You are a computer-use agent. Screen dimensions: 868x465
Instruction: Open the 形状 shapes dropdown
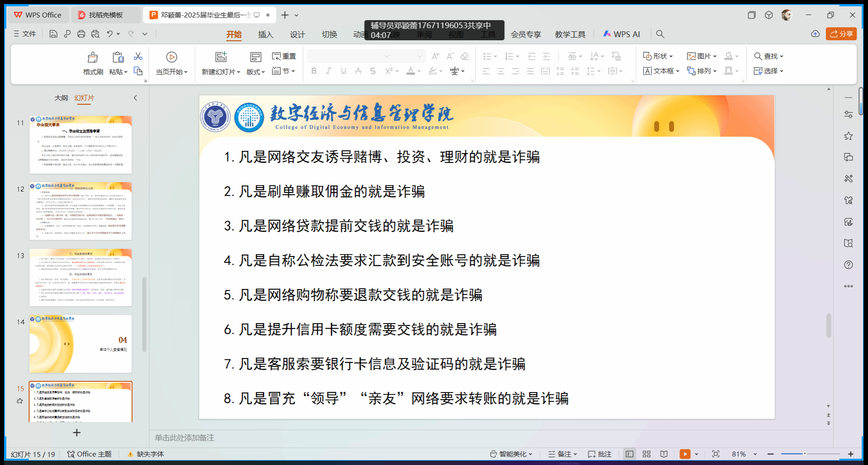pyautogui.click(x=658, y=56)
